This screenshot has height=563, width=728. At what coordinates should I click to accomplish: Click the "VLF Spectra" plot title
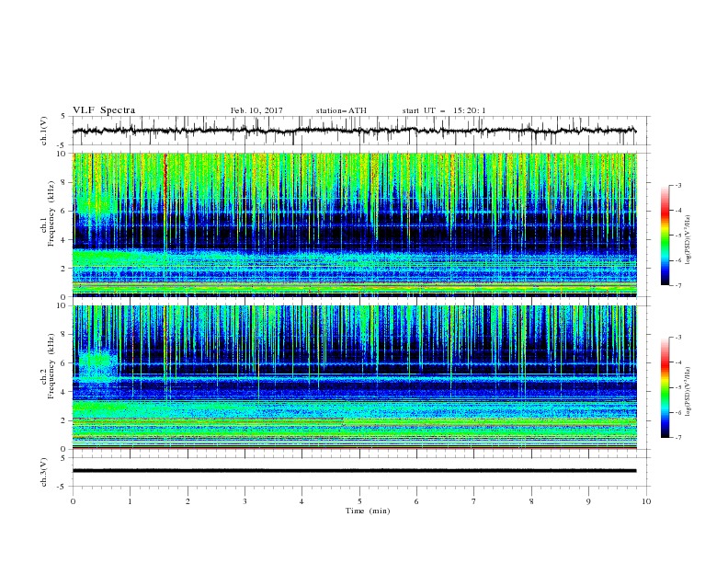tap(104, 110)
